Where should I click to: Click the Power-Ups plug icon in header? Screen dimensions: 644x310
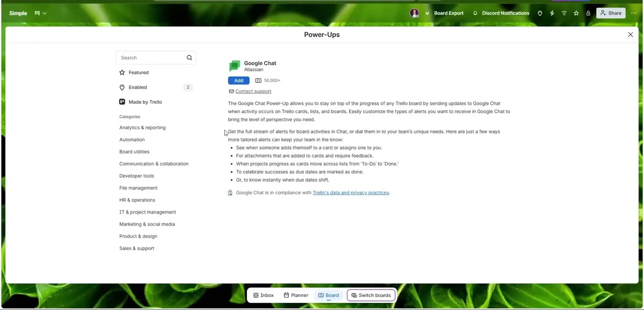click(x=540, y=13)
